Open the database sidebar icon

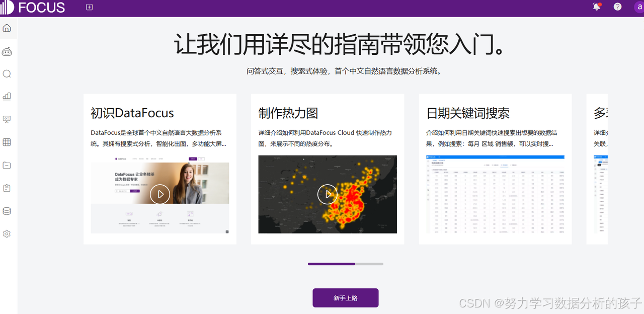7,211
